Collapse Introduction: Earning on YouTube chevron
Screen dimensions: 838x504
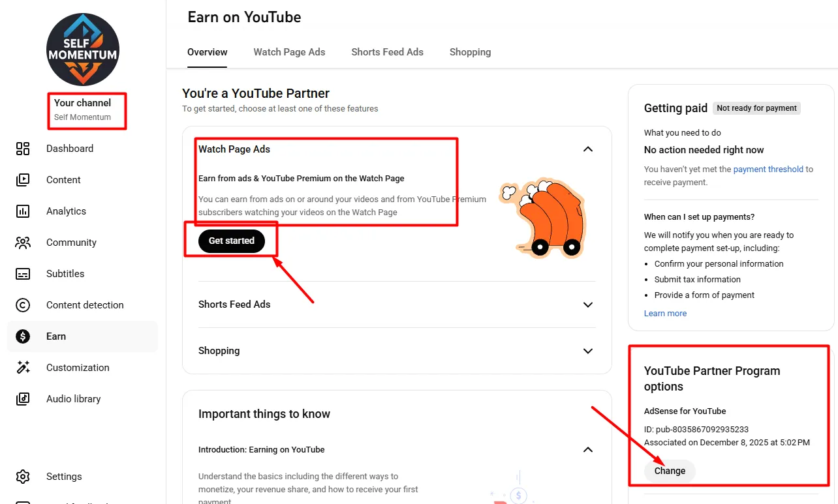click(x=588, y=449)
